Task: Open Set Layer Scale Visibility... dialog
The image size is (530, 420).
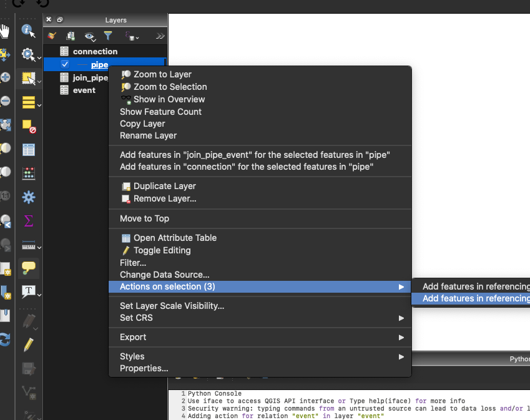Action: (172, 306)
